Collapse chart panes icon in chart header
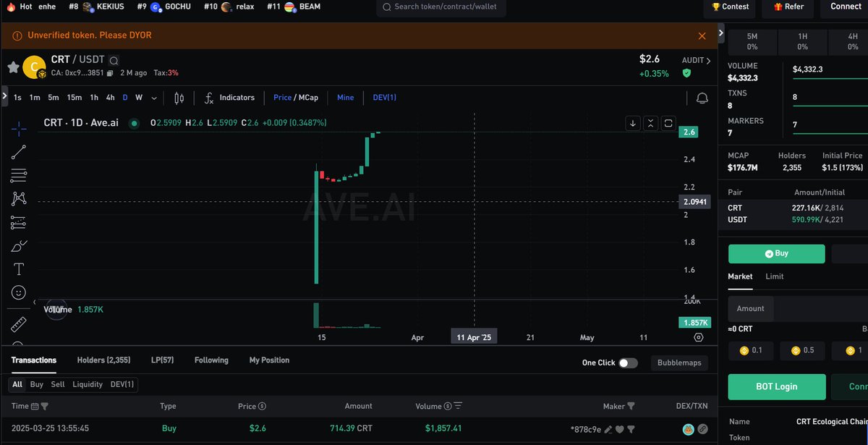868x445 pixels. coord(650,123)
